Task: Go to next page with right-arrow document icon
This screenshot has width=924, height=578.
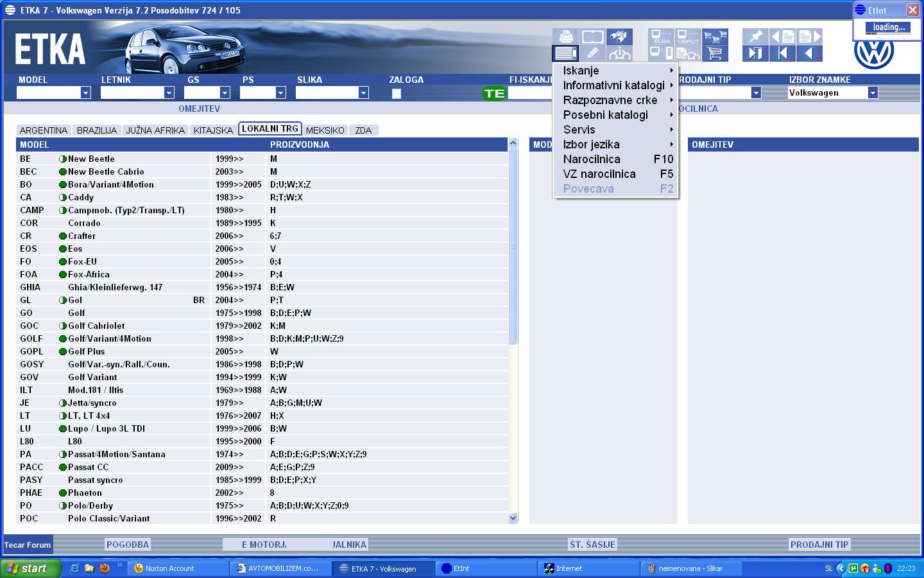Action: (x=809, y=37)
